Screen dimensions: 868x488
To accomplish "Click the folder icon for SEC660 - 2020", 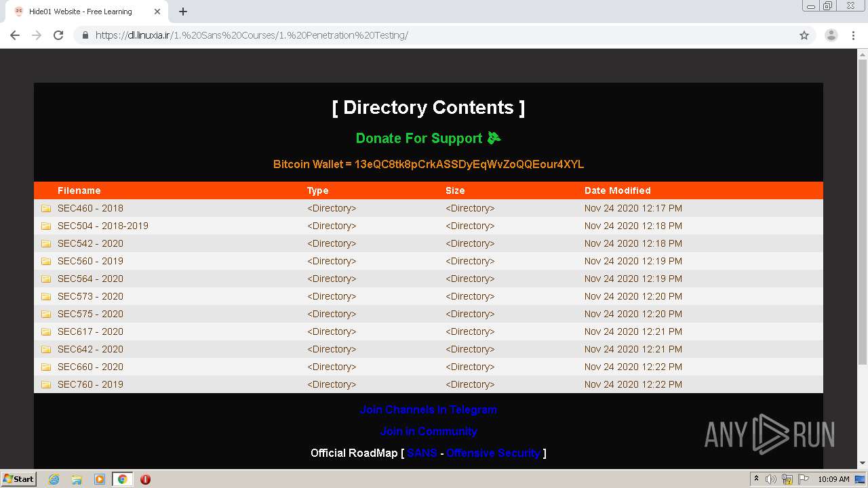I will [46, 367].
